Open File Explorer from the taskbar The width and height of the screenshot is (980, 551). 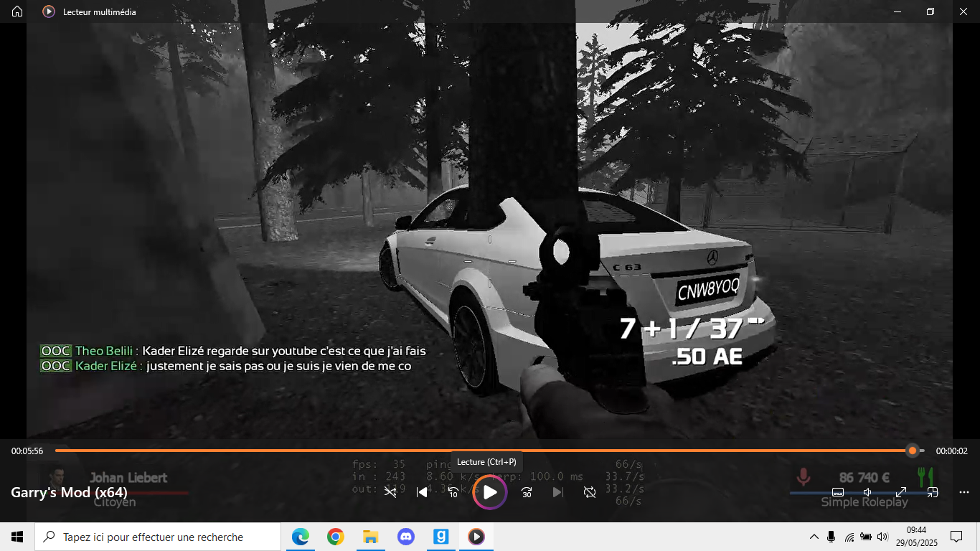[x=370, y=537]
